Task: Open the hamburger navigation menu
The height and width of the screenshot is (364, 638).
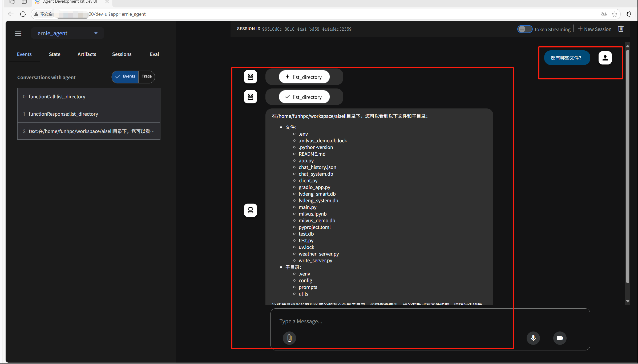Action: (18, 33)
